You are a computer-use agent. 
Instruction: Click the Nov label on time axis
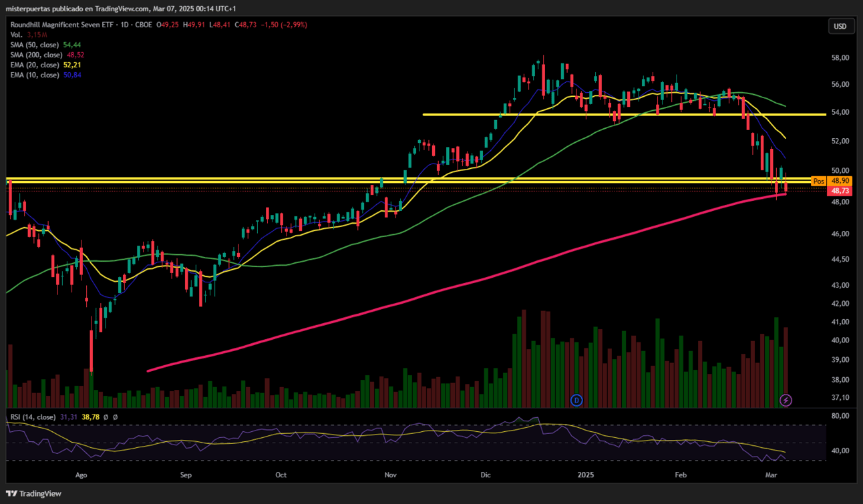(391, 475)
